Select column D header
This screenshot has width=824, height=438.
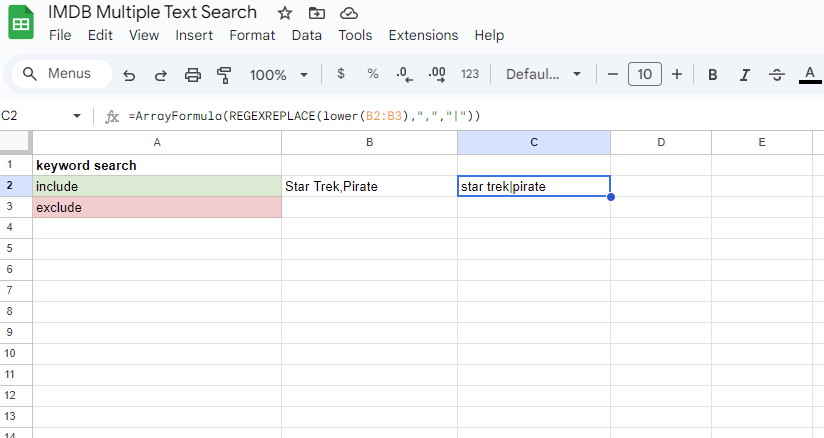[661, 142]
